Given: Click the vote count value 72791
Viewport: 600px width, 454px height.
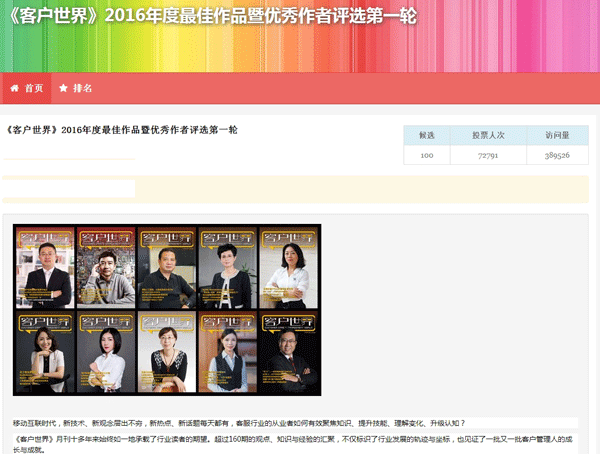Looking at the screenshot, I should click(488, 156).
